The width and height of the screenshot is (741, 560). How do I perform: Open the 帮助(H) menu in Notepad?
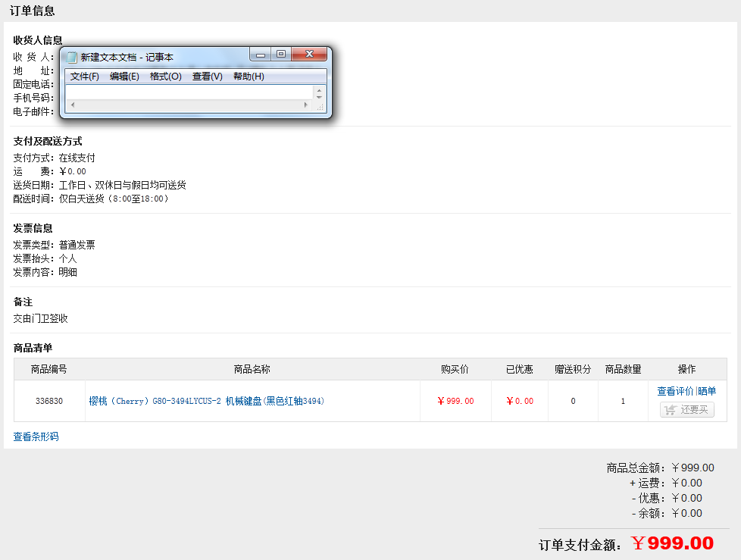(249, 77)
